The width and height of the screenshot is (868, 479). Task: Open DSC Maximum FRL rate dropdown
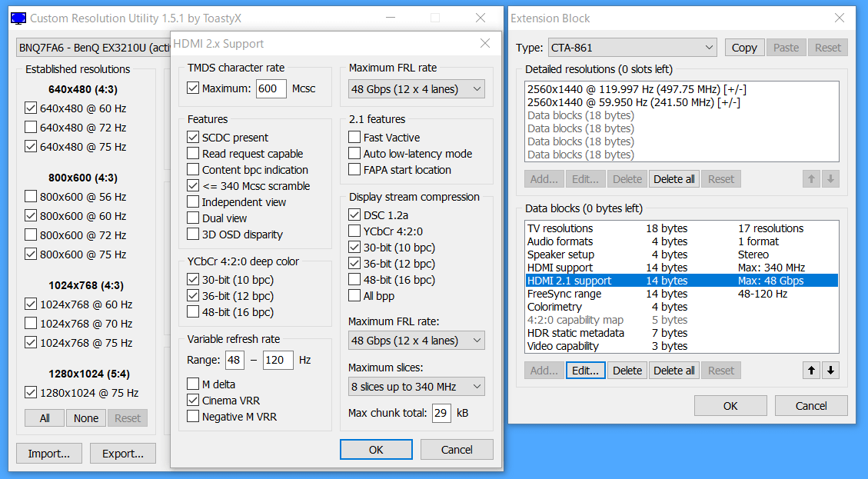[416, 341]
